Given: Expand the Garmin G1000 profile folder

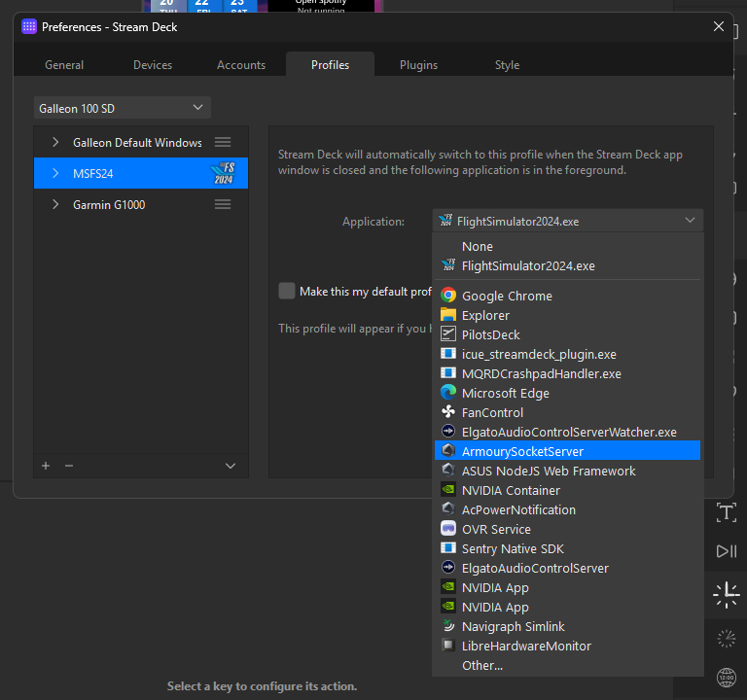Looking at the screenshot, I should (55, 204).
